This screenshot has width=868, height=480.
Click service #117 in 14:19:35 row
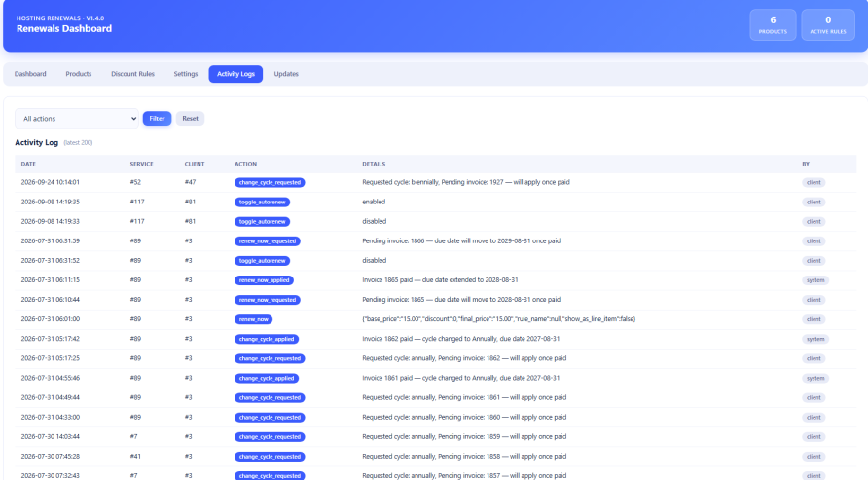click(137, 202)
